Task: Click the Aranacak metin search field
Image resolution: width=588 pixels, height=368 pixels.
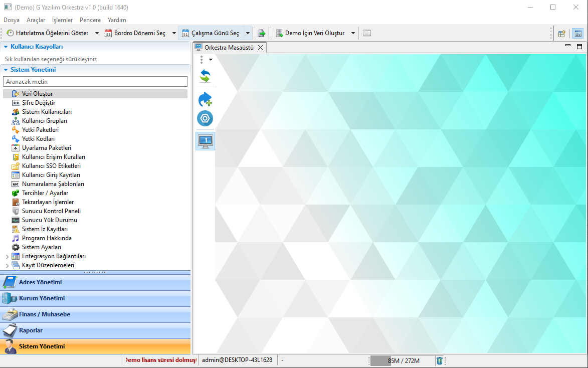Action: [x=95, y=81]
